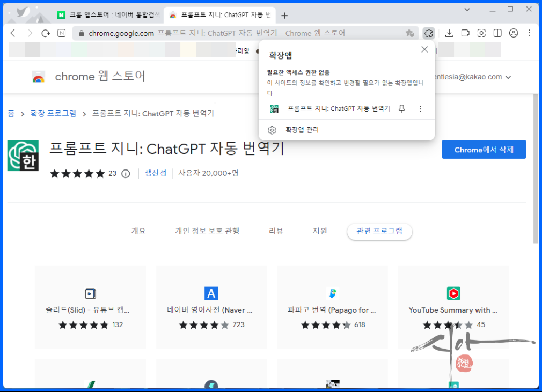
Task: Toggle the side panel icon
Action: click(497, 33)
